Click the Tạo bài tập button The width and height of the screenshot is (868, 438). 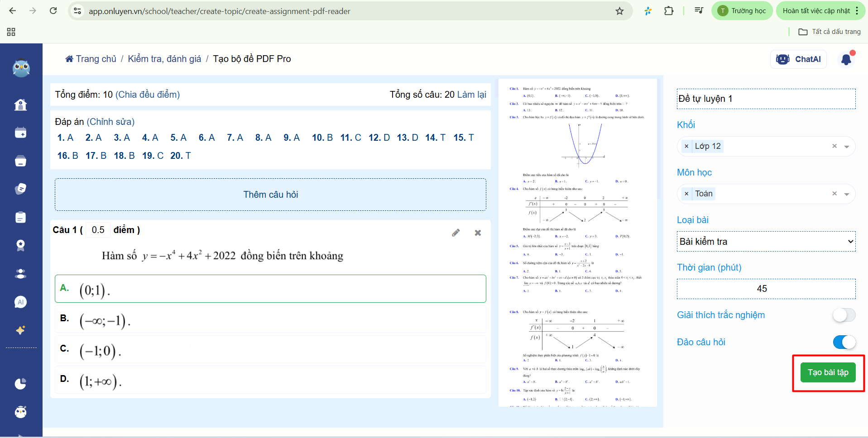(828, 372)
